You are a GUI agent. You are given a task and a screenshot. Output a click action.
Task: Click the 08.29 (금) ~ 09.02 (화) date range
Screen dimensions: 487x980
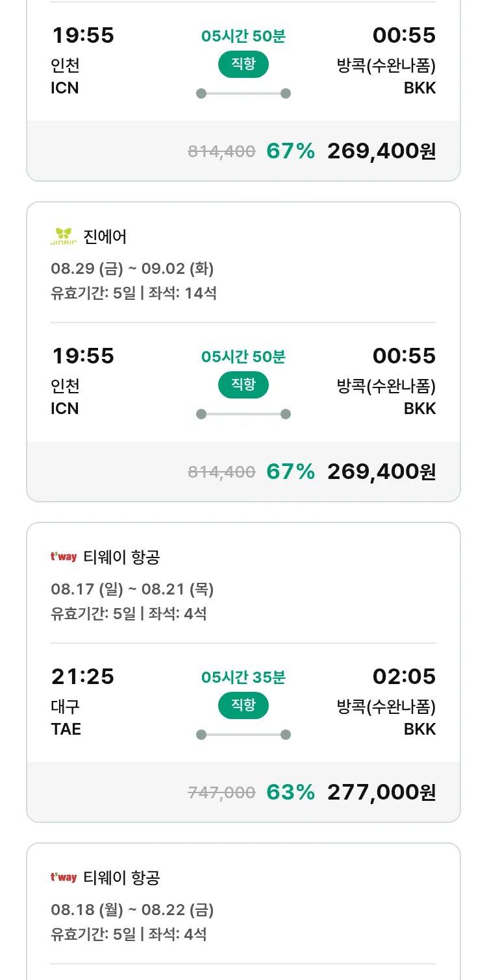[x=132, y=269]
